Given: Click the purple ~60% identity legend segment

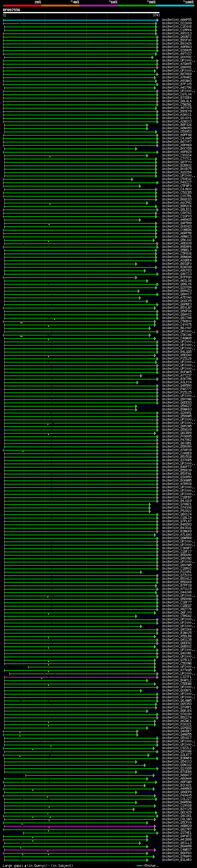Looking at the screenshot, I should (x=99, y=6).
